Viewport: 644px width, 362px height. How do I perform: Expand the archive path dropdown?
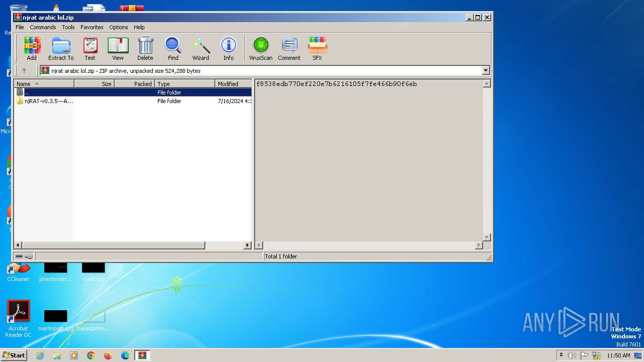click(x=486, y=70)
